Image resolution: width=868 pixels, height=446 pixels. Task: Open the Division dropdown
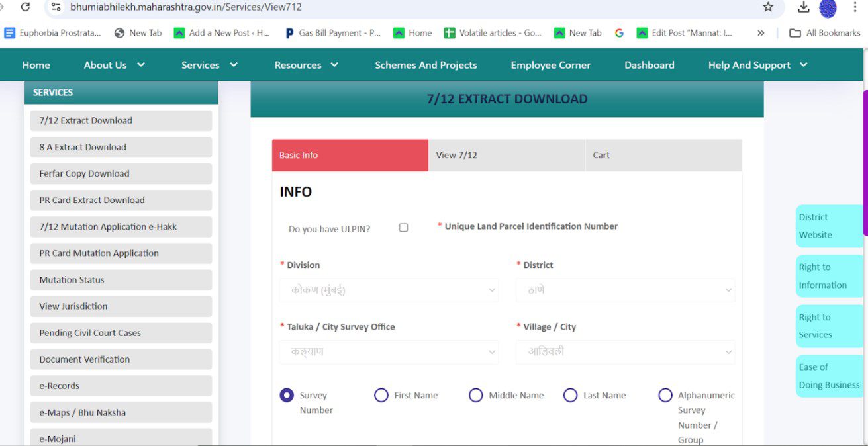(x=389, y=290)
